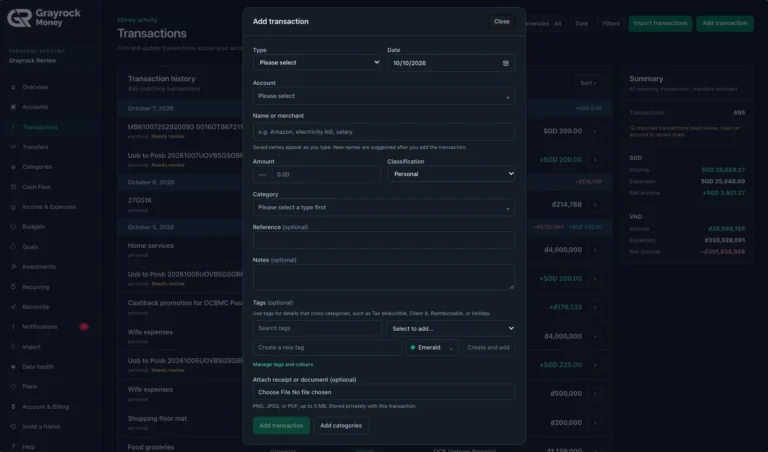
Task: Open the Type dropdown
Action: (317, 63)
